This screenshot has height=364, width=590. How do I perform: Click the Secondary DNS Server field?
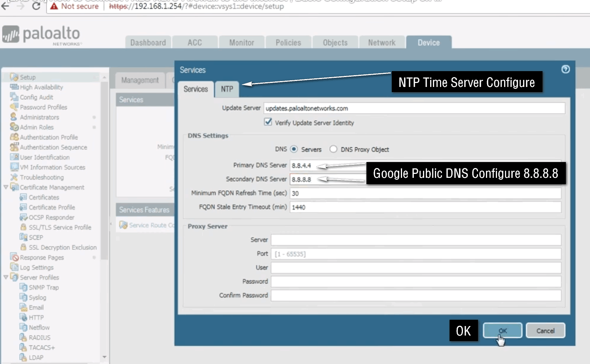tap(425, 179)
